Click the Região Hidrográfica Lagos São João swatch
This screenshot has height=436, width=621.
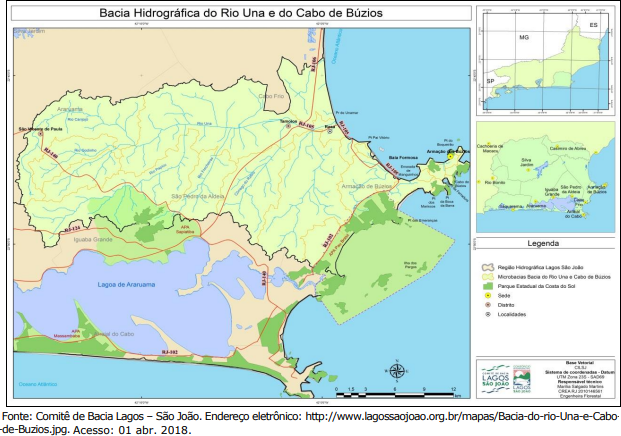tap(489, 268)
